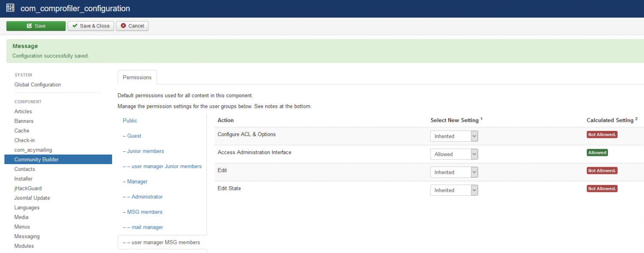Open Junior members group permissions
The height and width of the screenshot is (253, 644).
point(143,151)
